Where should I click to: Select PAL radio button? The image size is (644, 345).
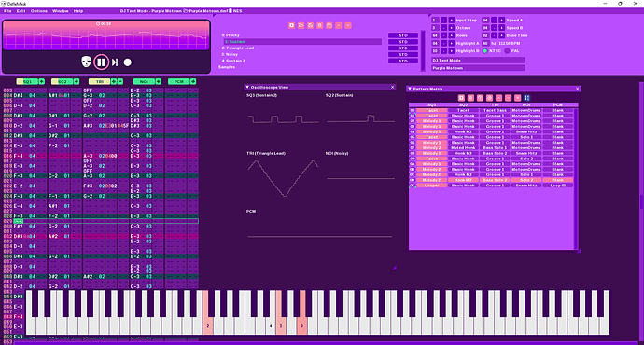507,51
